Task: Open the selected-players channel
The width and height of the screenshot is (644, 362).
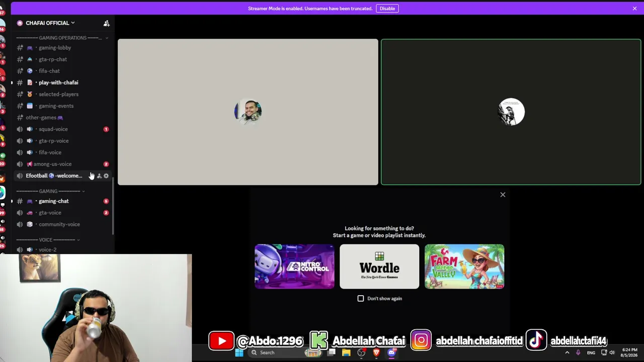Action: coord(63,94)
